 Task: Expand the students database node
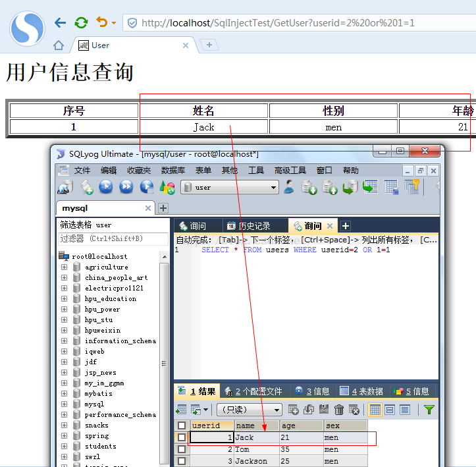pos(64,446)
